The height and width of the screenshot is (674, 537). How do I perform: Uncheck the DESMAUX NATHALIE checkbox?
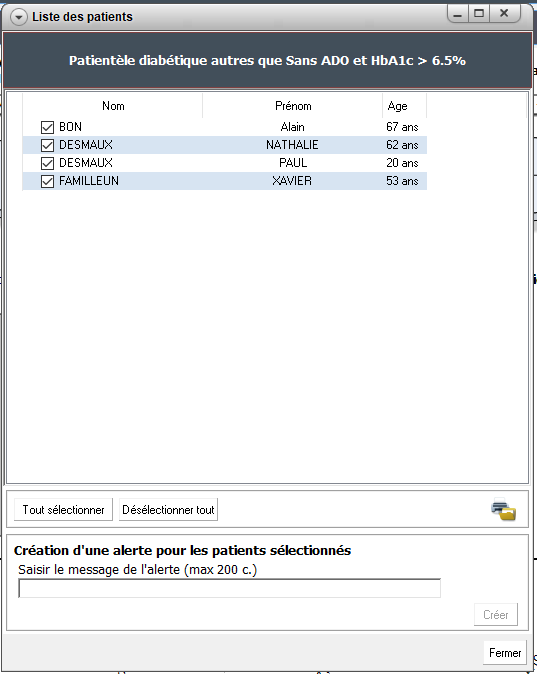point(47,145)
